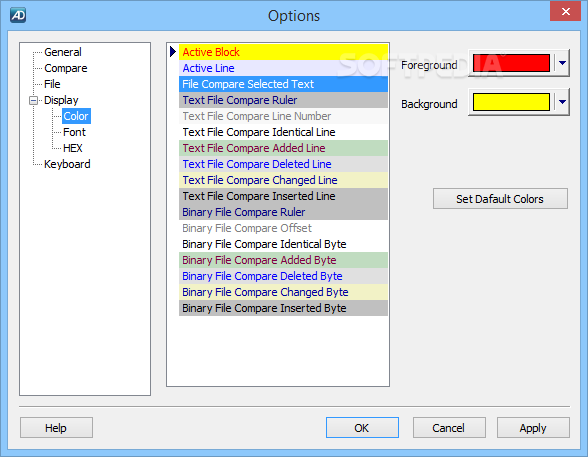Click the Cancel button
588x457 pixels.
pyautogui.click(x=449, y=428)
